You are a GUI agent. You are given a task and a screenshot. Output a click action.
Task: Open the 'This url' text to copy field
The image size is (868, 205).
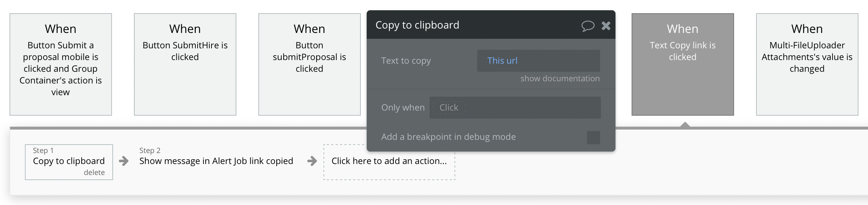point(538,61)
